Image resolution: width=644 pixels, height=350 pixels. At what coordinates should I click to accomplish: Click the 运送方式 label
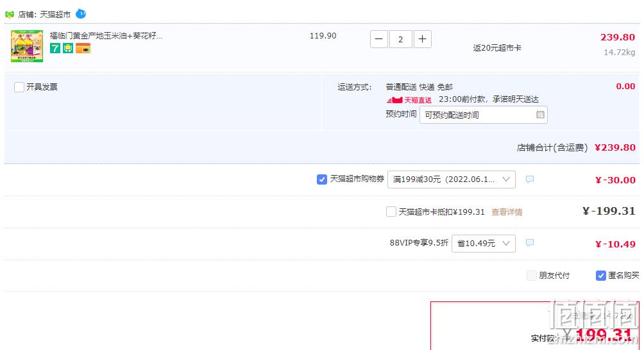[x=355, y=87]
